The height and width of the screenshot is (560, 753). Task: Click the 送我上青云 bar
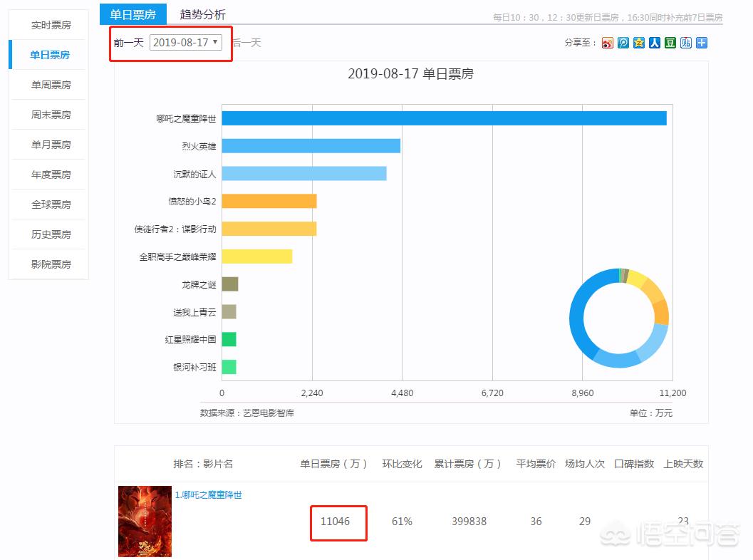tap(229, 311)
